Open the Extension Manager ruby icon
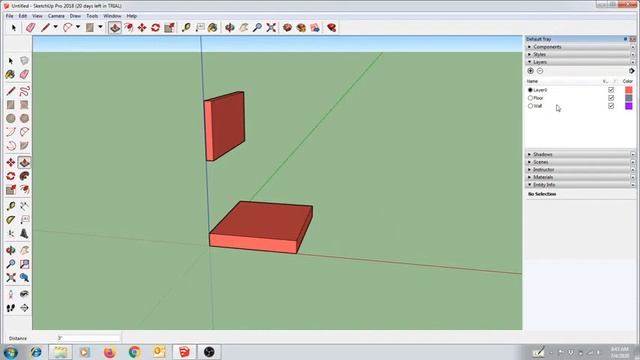This screenshot has height=360, width=640. [331, 27]
